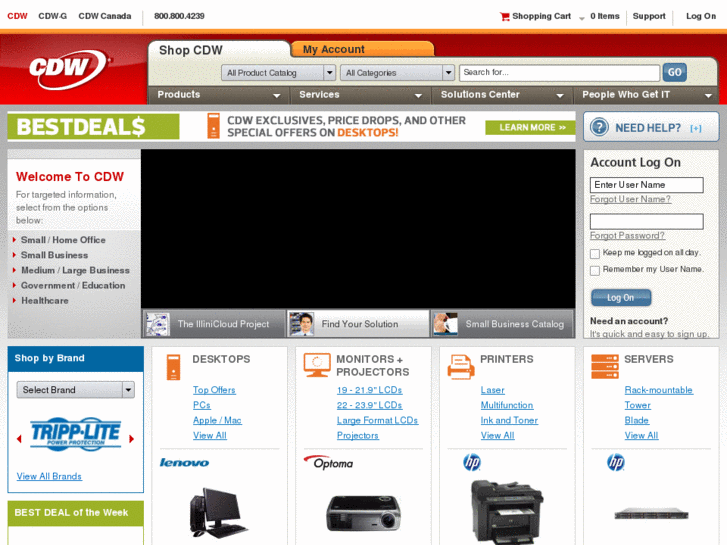
Task: Click the Monitors + Projectors icon
Action: pyautogui.click(x=317, y=365)
